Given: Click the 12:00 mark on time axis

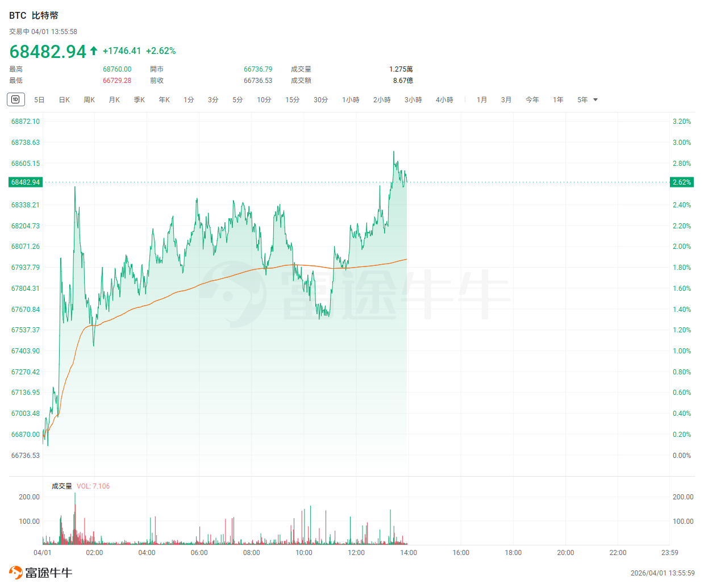Looking at the screenshot, I should [356, 553].
